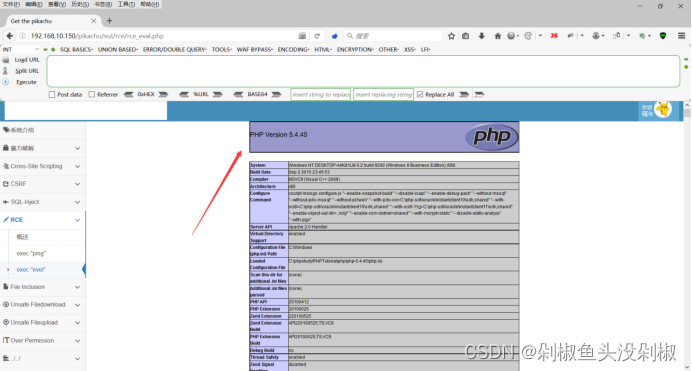Click the BASE64 encode right arrow
The width and height of the screenshot is (692, 371).
[276, 94]
